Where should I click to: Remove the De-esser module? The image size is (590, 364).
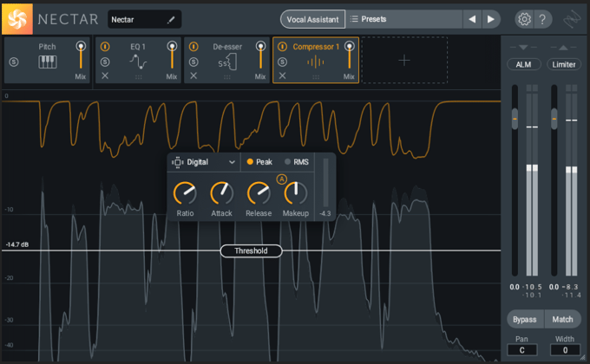pyautogui.click(x=193, y=76)
